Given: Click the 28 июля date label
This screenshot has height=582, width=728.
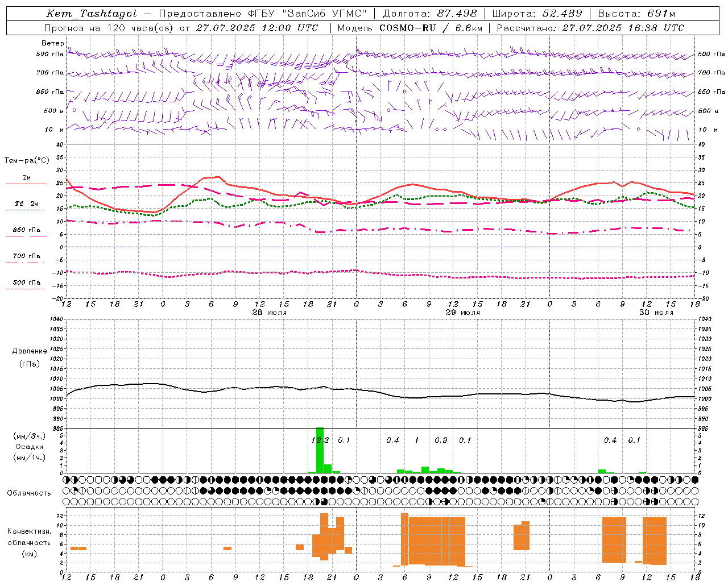Looking at the screenshot, I should (x=270, y=313).
